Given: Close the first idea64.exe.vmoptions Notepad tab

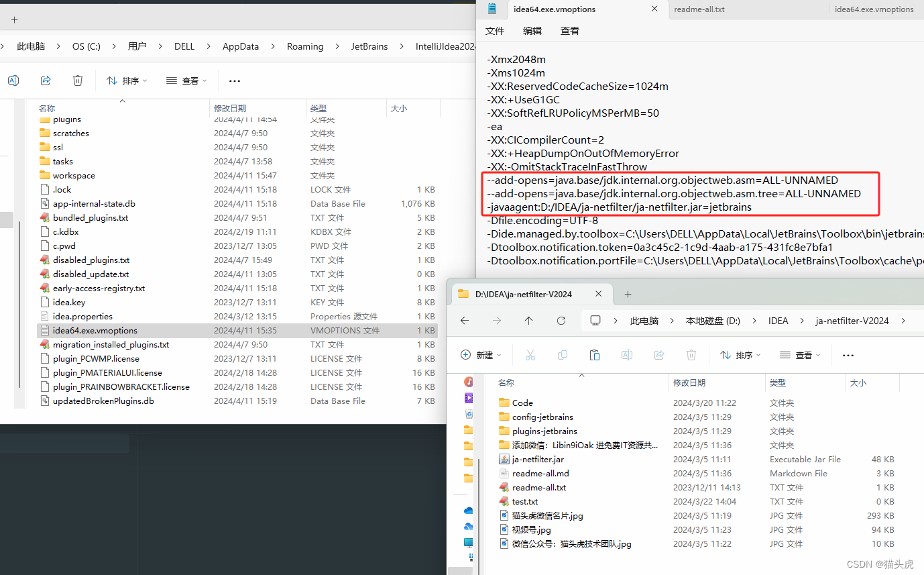Looking at the screenshot, I should 654,9.
